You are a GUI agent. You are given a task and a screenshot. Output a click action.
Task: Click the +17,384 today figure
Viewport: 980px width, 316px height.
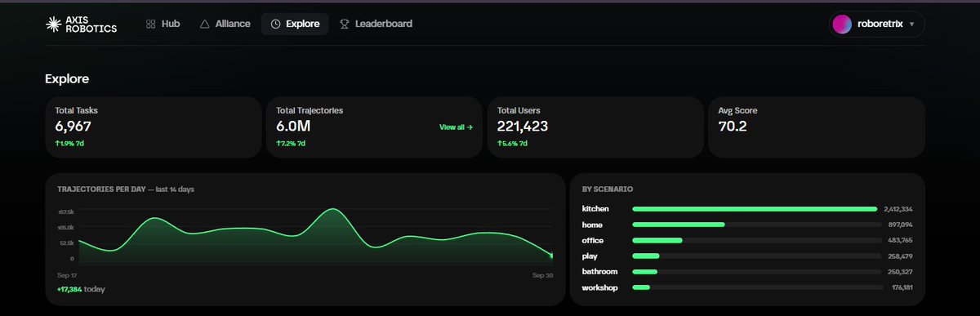(81, 289)
